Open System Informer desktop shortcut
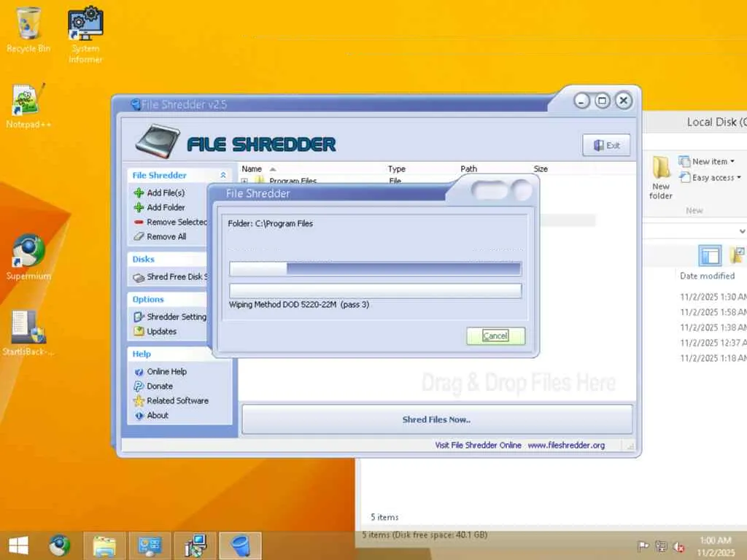The image size is (747, 560). tap(85, 34)
